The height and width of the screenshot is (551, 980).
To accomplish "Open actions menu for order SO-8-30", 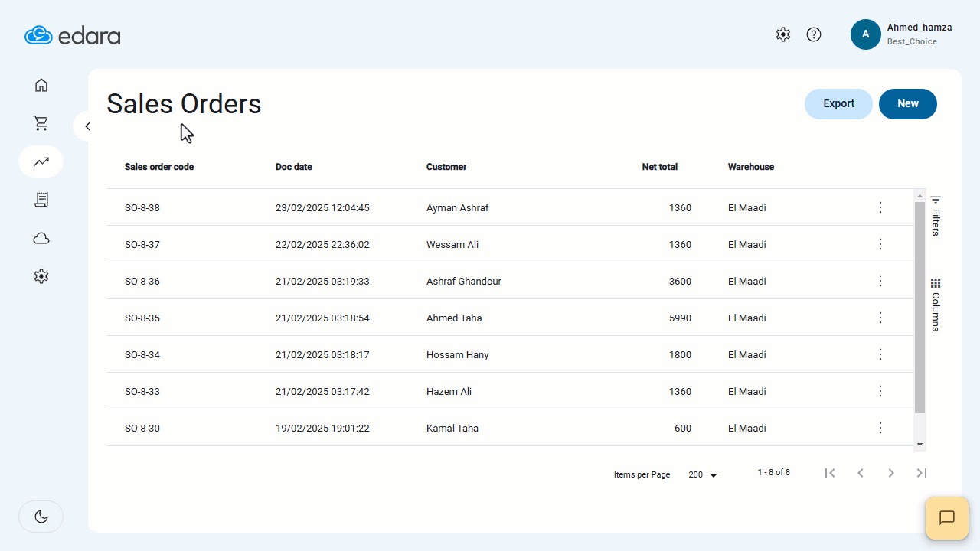I will pyautogui.click(x=880, y=428).
